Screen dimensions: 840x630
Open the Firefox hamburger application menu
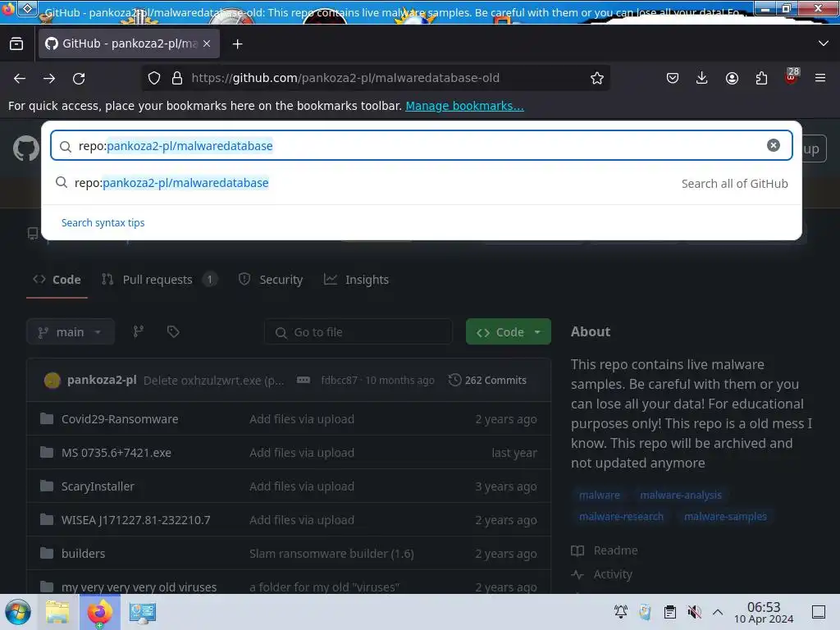click(820, 78)
